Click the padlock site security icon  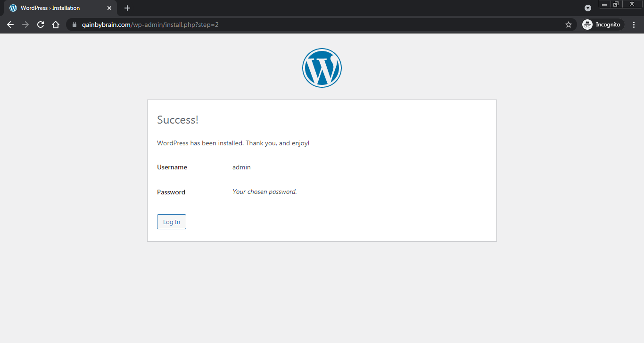tap(74, 25)
